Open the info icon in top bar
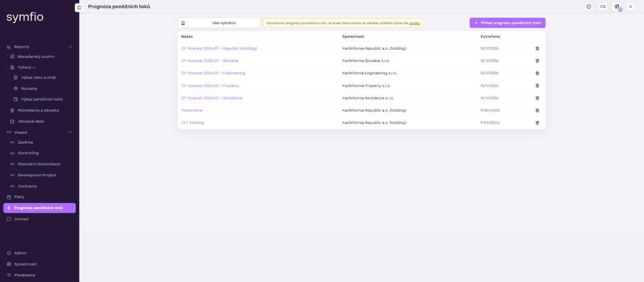 (x=589, y=7)
